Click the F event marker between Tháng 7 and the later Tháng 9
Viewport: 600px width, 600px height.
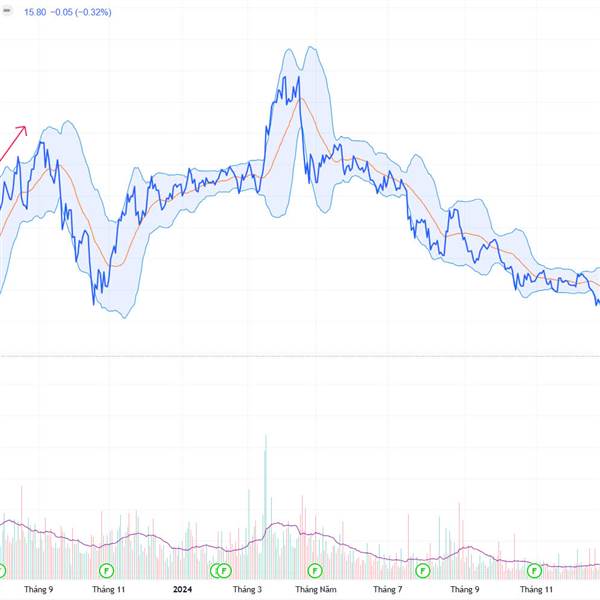pos(423,571)
